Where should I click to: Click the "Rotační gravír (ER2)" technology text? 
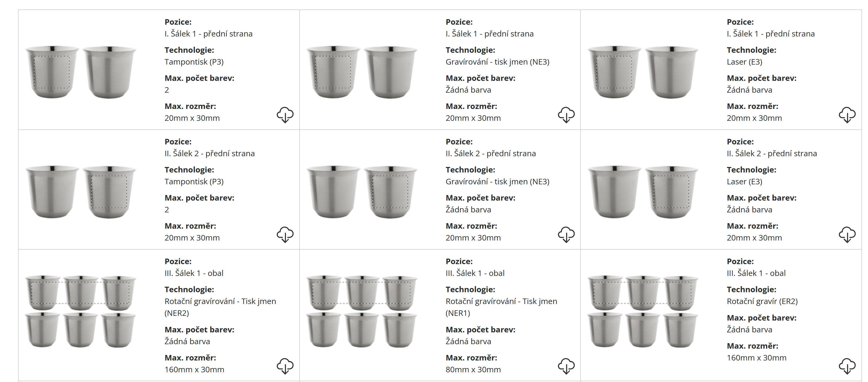point(762,301)
